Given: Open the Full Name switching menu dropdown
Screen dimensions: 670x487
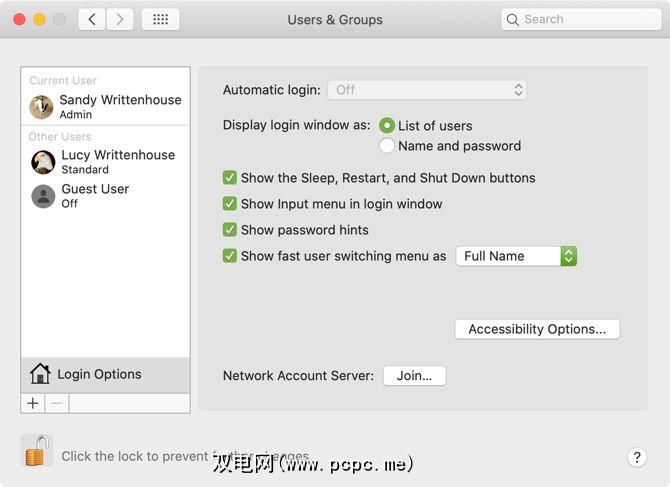Looking at the screenshot, I should click(x=516, y=256).
